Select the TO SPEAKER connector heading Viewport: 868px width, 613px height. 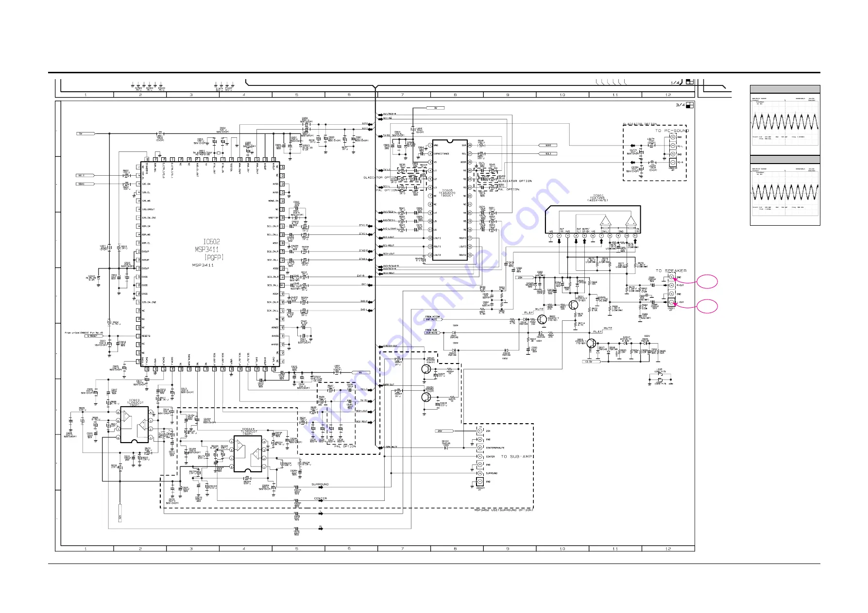coord(671,271)
